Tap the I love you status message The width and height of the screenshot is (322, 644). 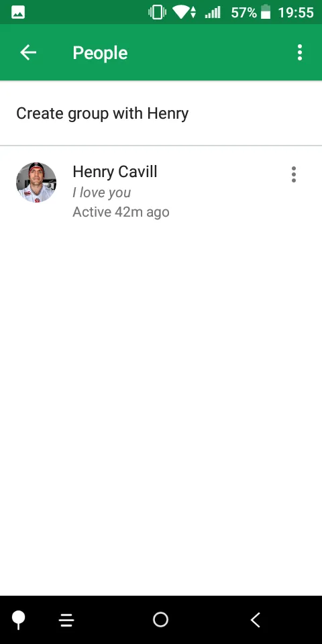coord(102,193)
